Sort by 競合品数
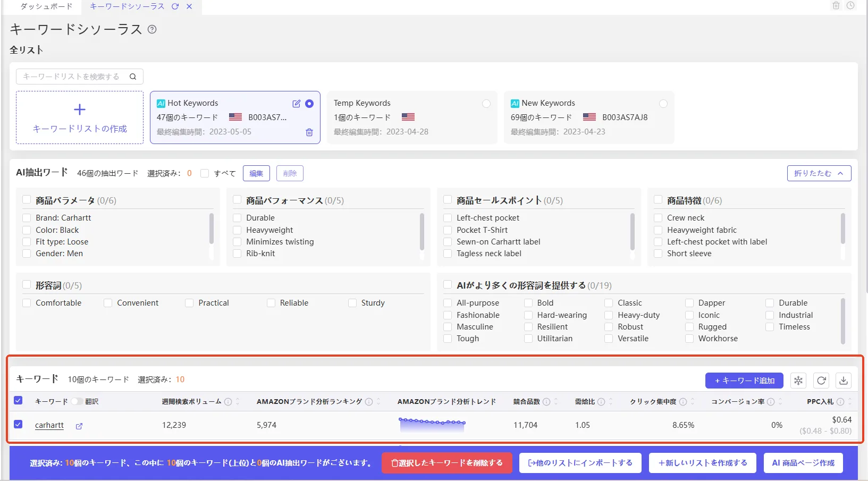Viewport: 868px width, 481px height. (x=556, y=402)
